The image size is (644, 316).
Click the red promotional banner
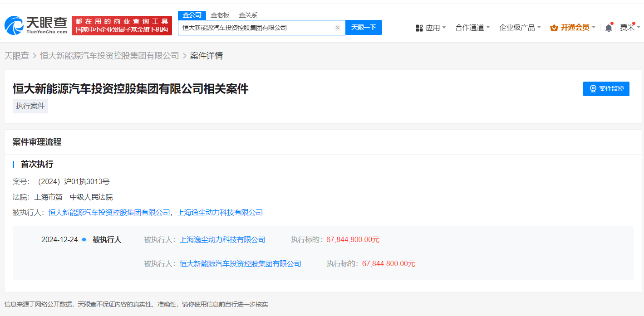[122, 25]
